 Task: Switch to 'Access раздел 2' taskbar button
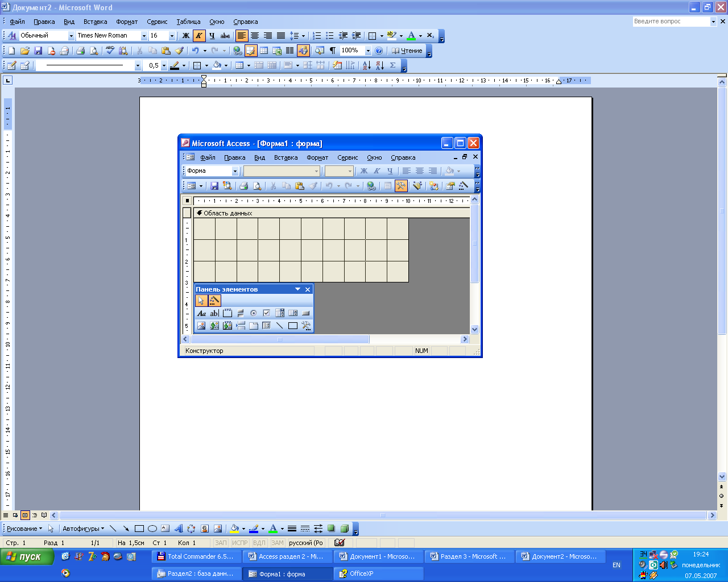point(288,557)
